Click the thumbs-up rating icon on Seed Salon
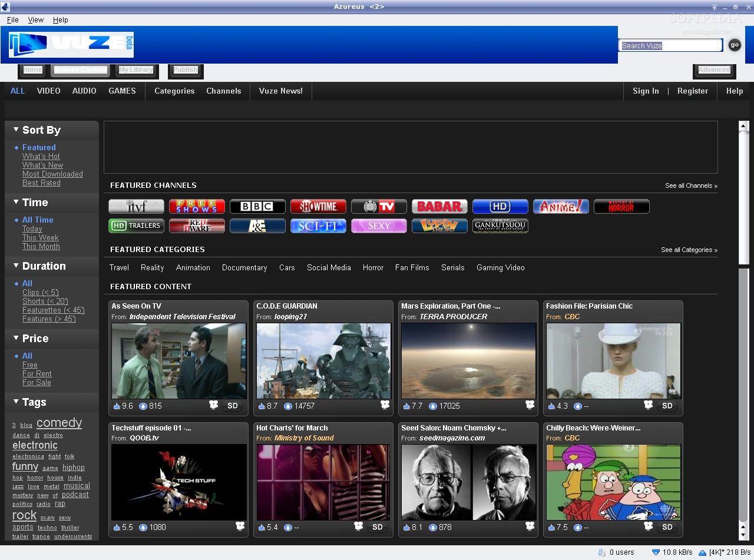 point(406,528)
